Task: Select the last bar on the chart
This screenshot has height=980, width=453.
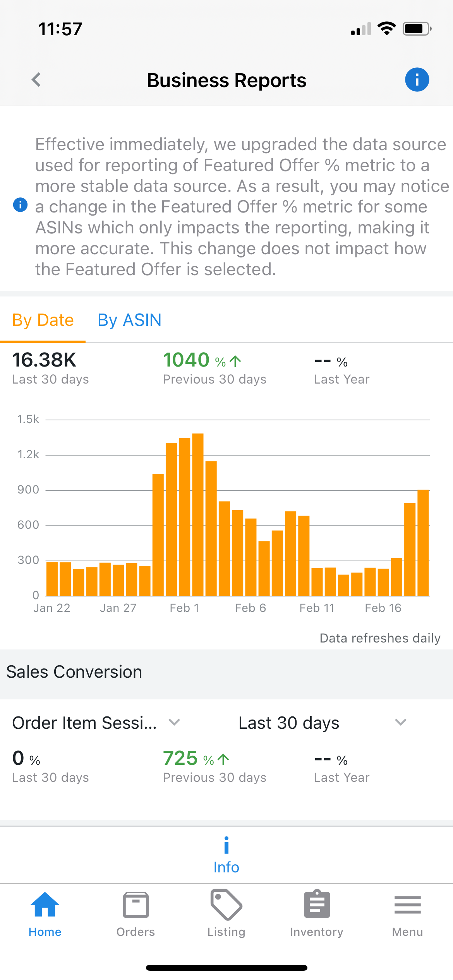Action: 423,543
